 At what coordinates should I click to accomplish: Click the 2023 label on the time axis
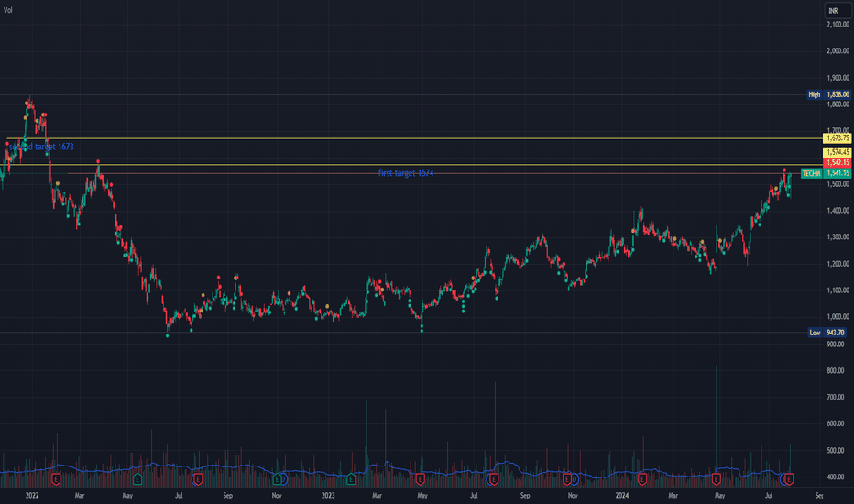328,495
